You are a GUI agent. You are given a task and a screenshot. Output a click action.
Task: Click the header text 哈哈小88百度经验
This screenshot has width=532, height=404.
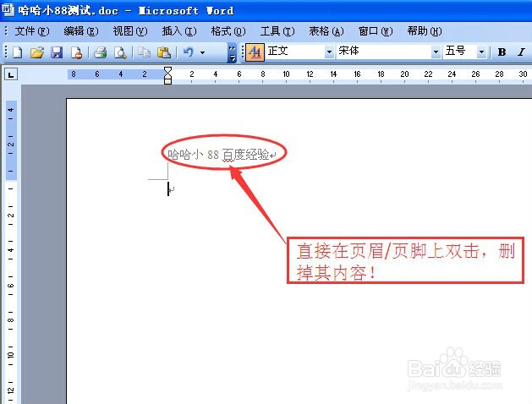coord(218,155)
